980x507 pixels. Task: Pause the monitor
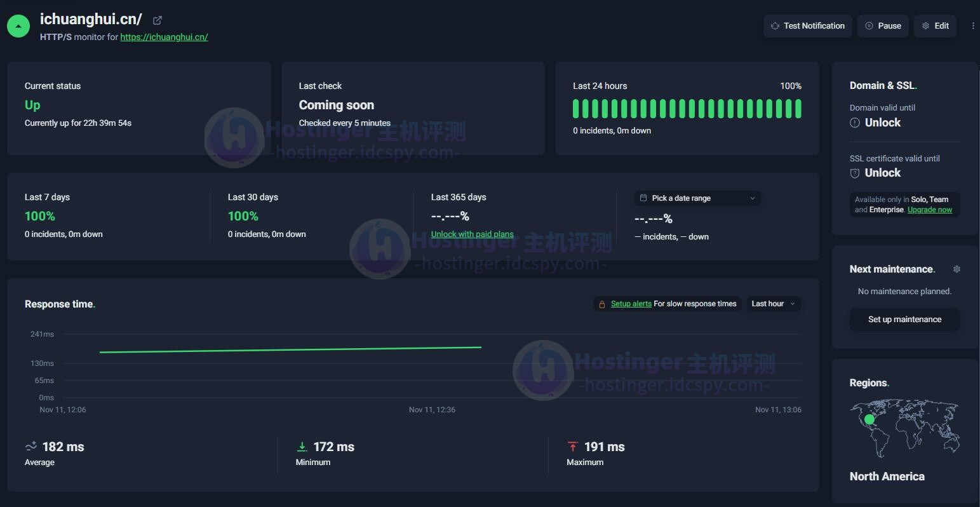[x=883, y=26]
